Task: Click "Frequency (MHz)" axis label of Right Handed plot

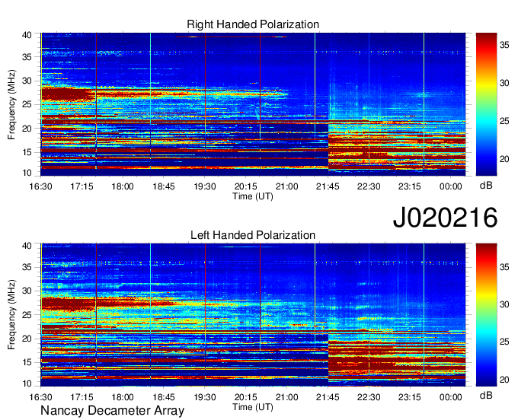Action: pos(11,104)
